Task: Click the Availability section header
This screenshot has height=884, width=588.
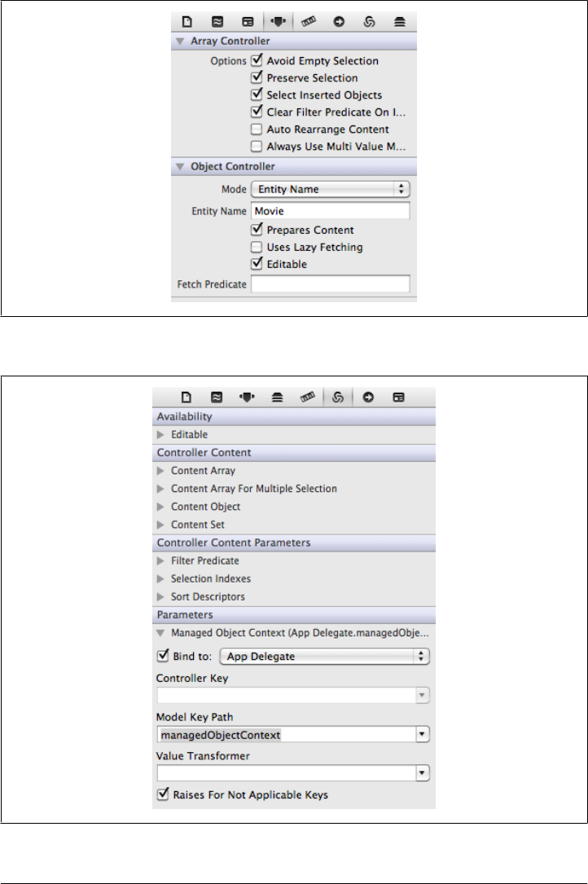Action: [294, 416]
